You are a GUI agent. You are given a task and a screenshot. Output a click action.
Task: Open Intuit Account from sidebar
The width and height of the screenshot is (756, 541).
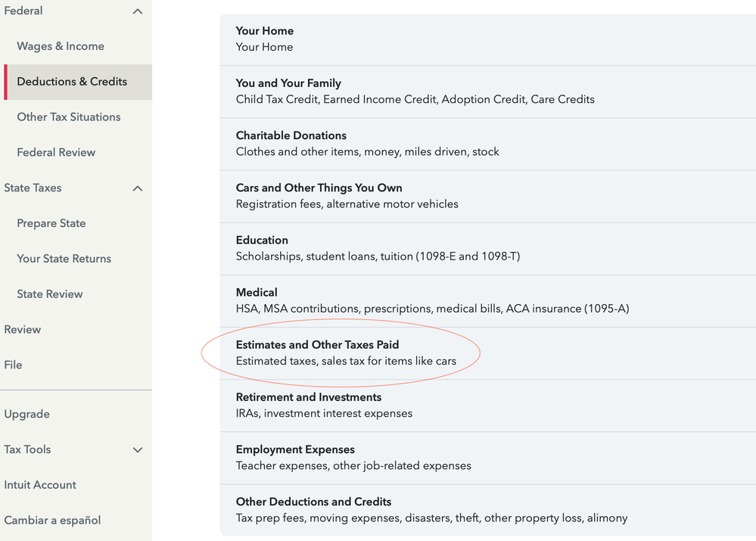40,485
